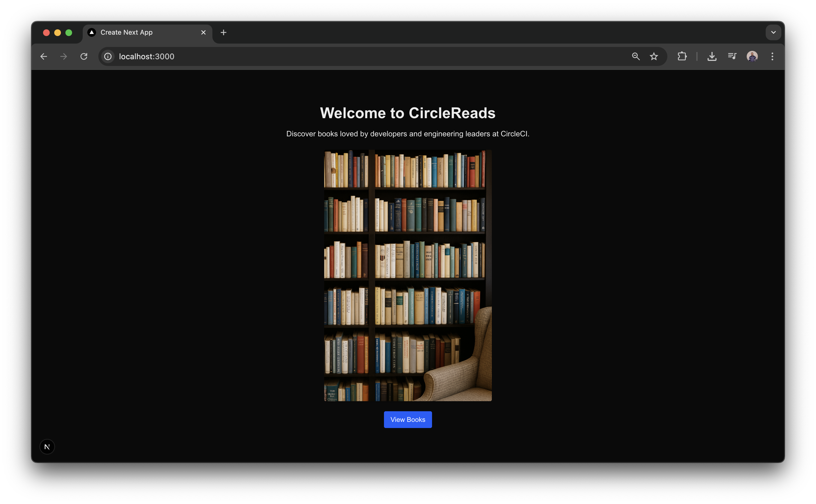Viewport: 816px width, 504px height.
Task: Go back using the browser back arrow
Action: (44, 56)
